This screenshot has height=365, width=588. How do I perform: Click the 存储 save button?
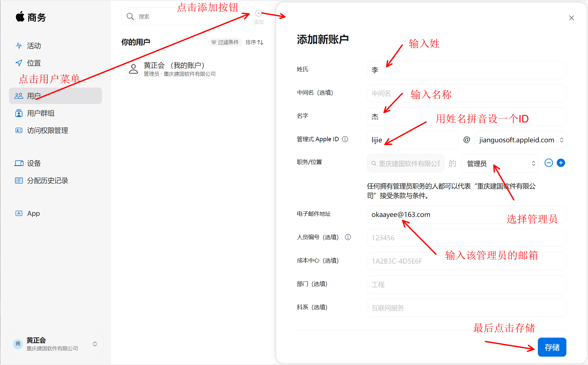pyautogui.click(x=552, y=347)
